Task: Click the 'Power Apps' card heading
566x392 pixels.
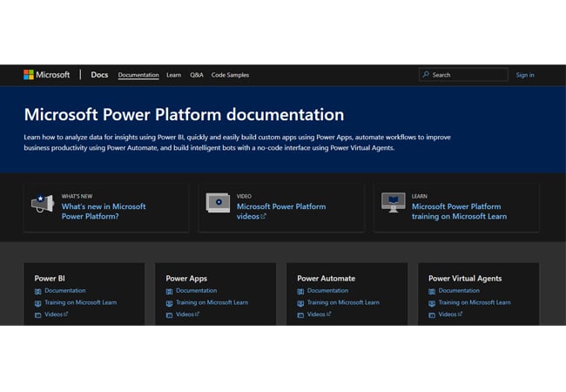Action: pyautogui.click(x=186, y=278)
